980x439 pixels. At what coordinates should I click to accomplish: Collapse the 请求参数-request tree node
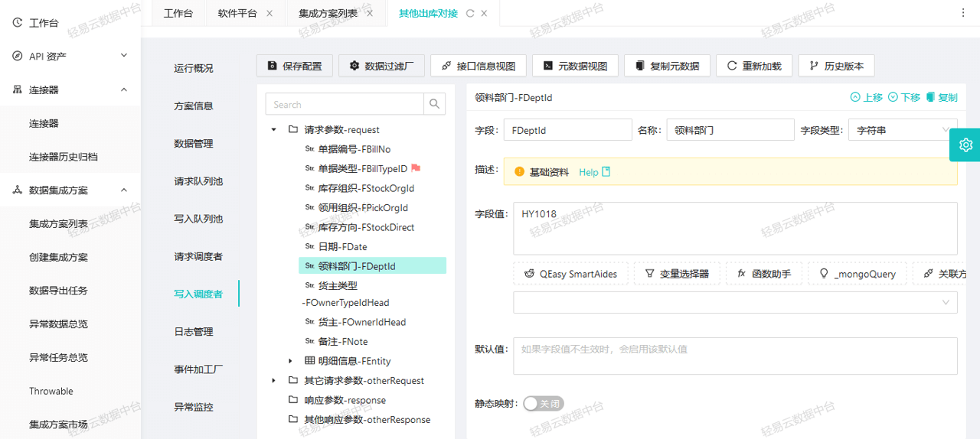coord(273,129)
